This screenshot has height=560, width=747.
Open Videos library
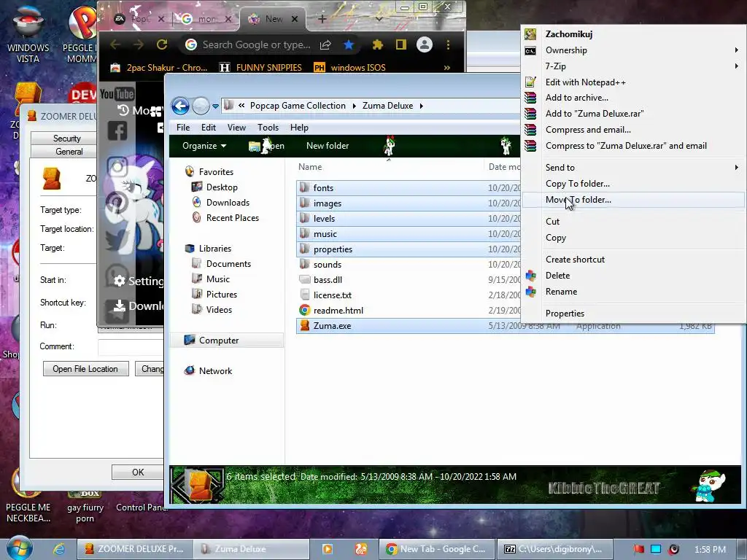tap(219, 309)
